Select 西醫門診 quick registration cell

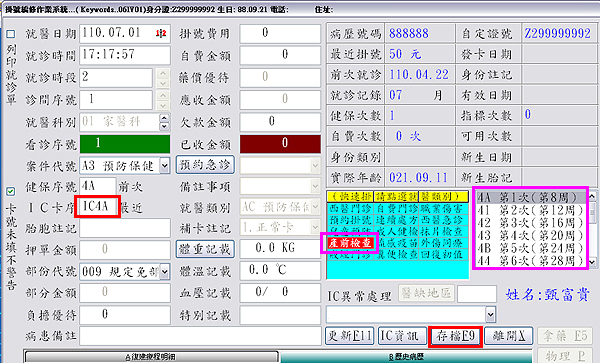point(350,208)
